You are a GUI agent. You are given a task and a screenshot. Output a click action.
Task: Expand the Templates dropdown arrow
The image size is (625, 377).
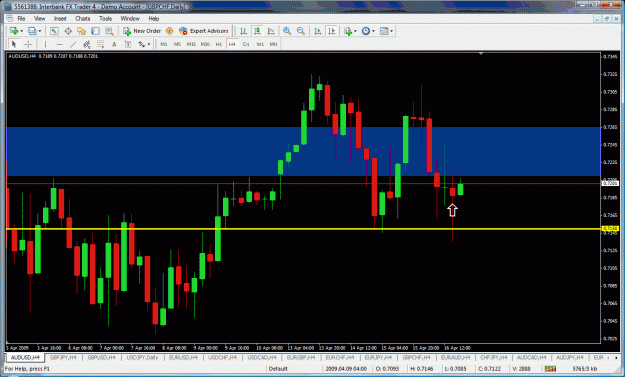click(x=391, y=31)
